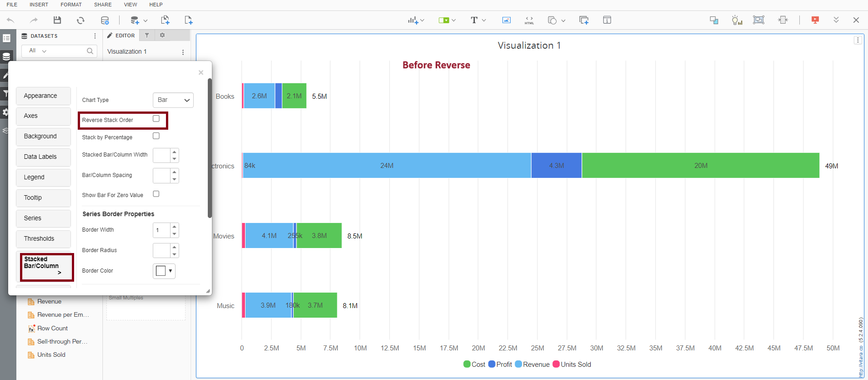Viewport: 868px width, 380px height.
Task: Select the Data Labels section button
Action: (x=43, y=157)
